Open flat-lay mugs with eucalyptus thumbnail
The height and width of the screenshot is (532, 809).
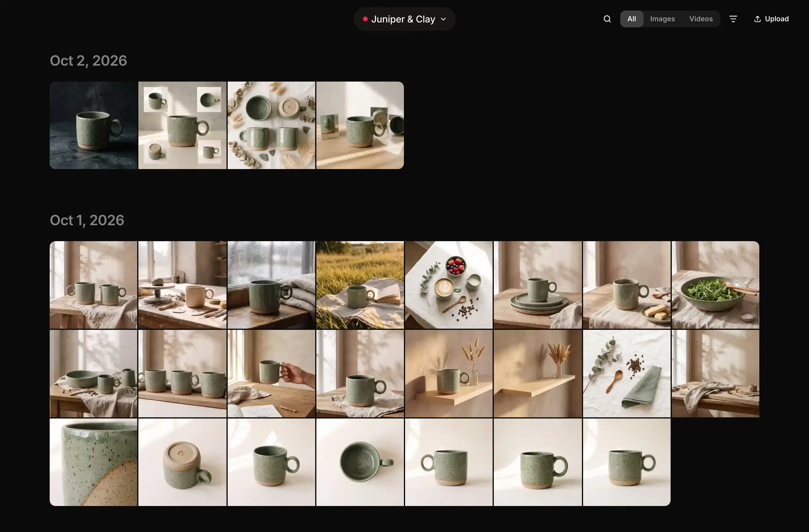(x=271, y=125)
